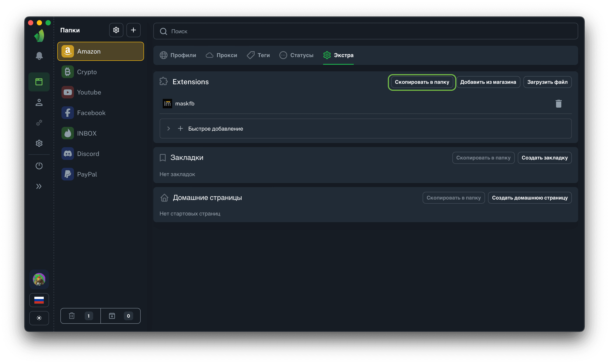Switch to the Теги tab
Viewport: 609px width, 364px height.
click(258, 55)
